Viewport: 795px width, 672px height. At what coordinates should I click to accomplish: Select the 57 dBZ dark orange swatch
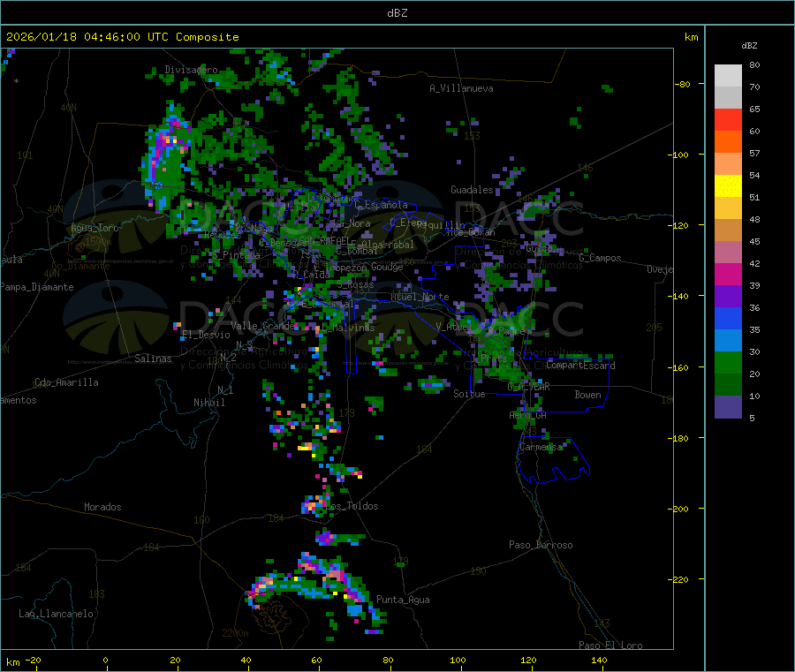tap(728, 142)
